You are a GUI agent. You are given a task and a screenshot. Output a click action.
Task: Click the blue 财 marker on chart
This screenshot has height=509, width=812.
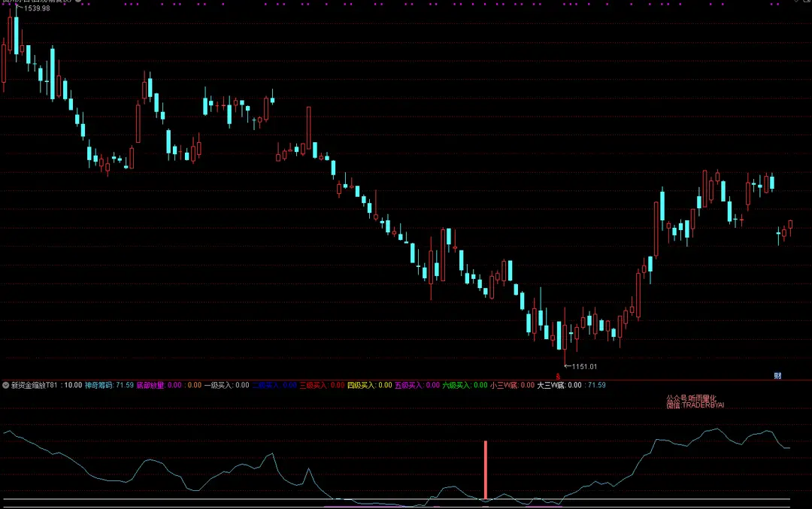click(777, 376)
